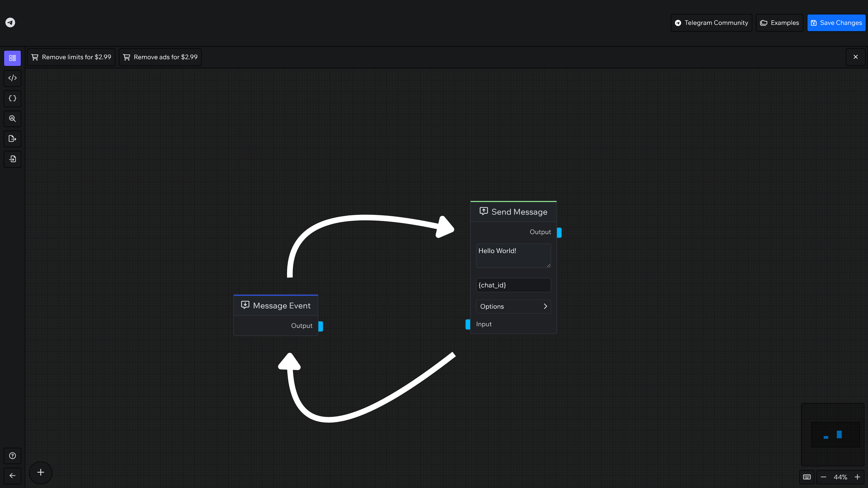This screenshot has height=488, width=868.
Task: Click the export file icon in sidebar
Action: point(12,139)
